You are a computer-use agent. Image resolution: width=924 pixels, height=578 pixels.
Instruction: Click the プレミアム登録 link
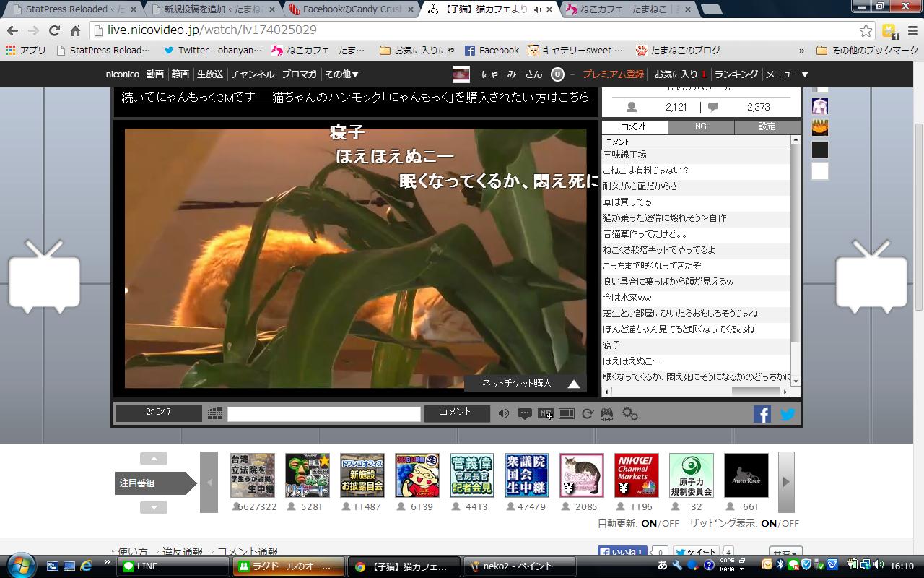pos(613,74)
